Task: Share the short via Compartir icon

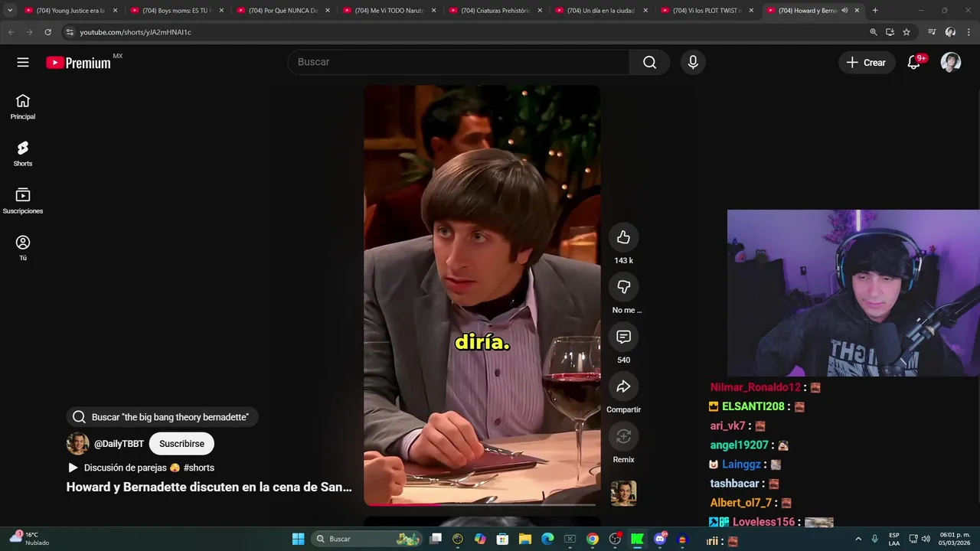Action: (x=624, y=386)
